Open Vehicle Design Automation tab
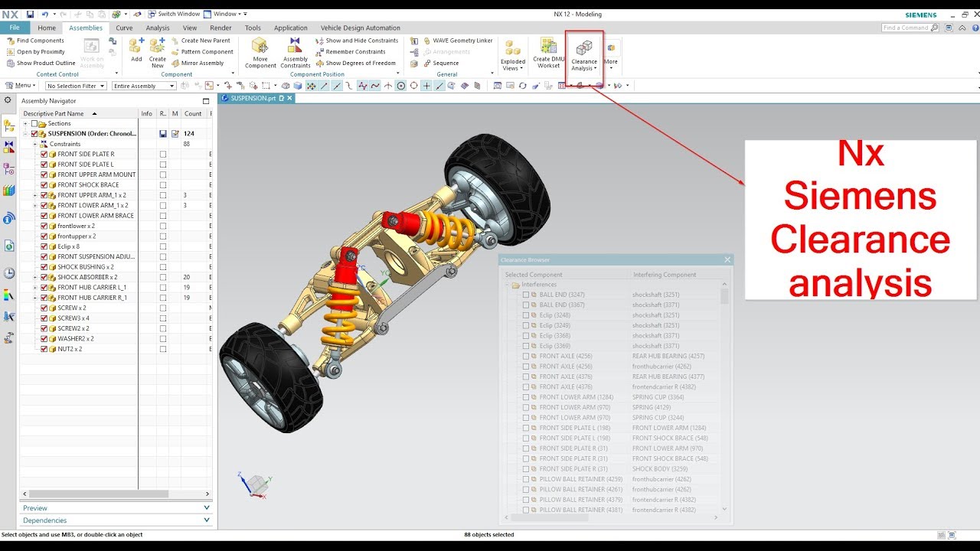This screenshot has height=551, width=980. pyautogui.click(x=360, y=28)
